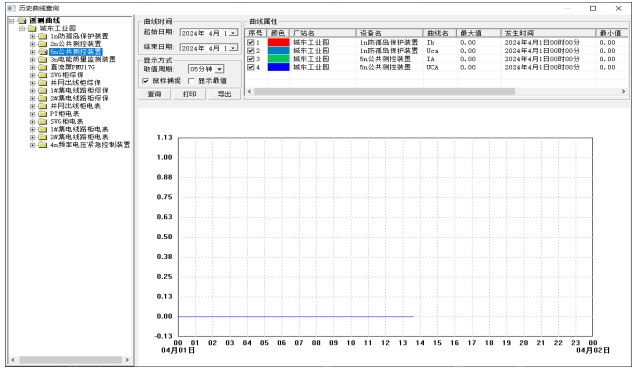Click the folder icon of 1#集电线路柜综保
The image size is (634, 370).
click(43, 90)
